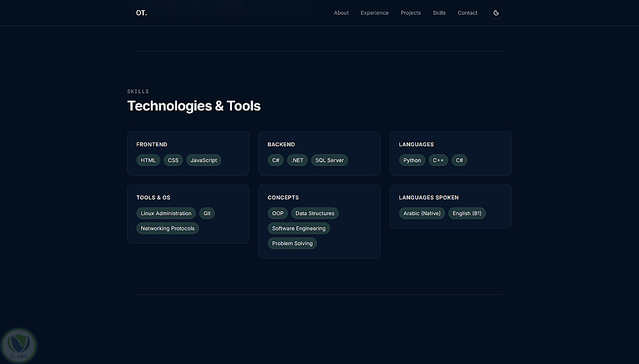The height and width of the screenshot is (364, 639).
Task: Click the LANGUAGES card heading
Action: 417,144
